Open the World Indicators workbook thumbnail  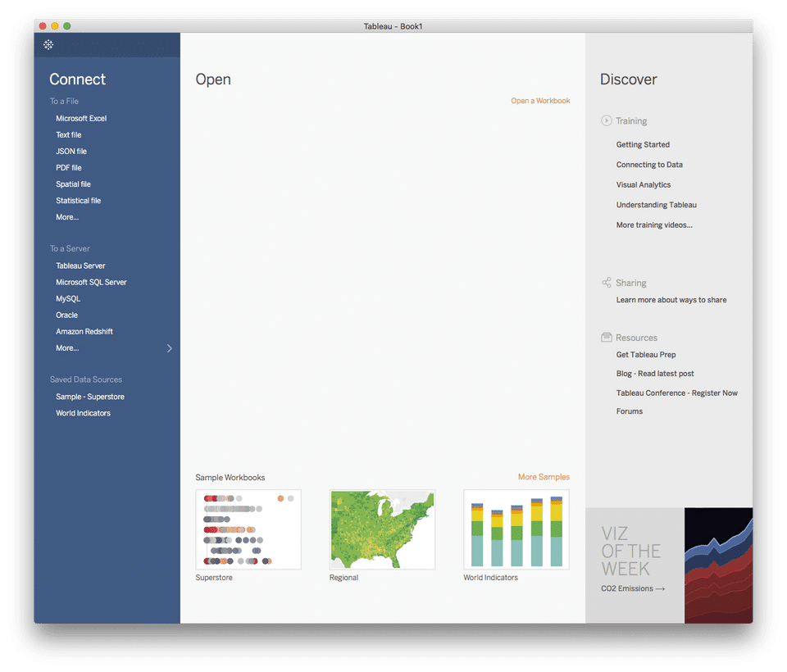516,529
